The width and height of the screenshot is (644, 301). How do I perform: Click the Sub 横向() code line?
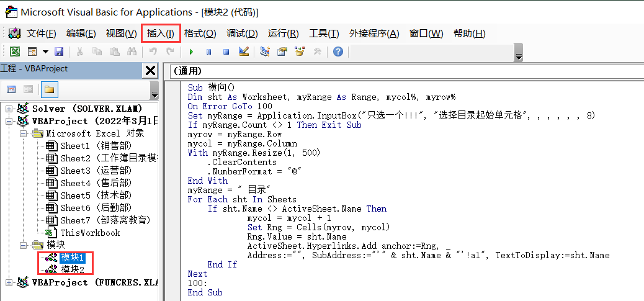click(211, 88)
